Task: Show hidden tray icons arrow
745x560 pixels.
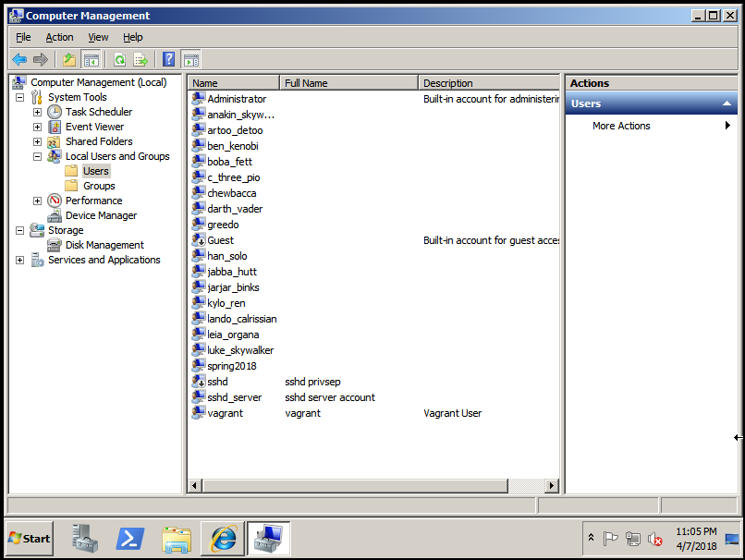Action: tap(591, 537)
